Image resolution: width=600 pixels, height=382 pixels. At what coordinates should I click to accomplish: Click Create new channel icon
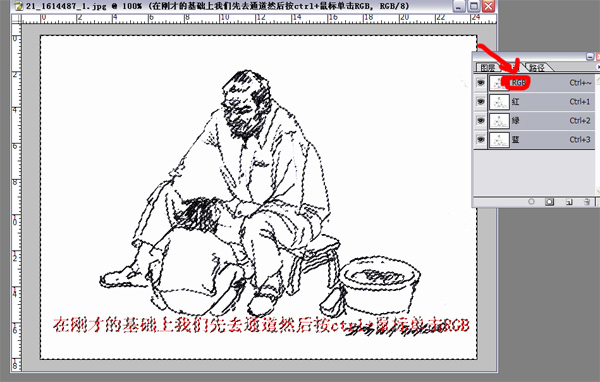[569, 202]
